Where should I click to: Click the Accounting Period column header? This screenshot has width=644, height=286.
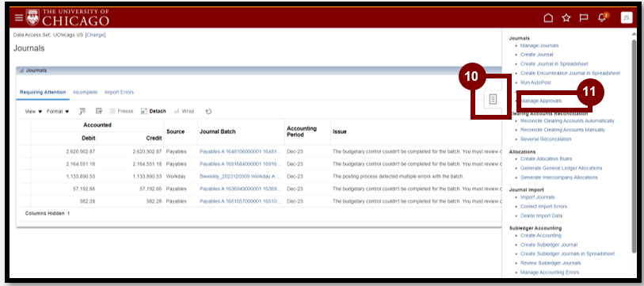tap(307, 132)
